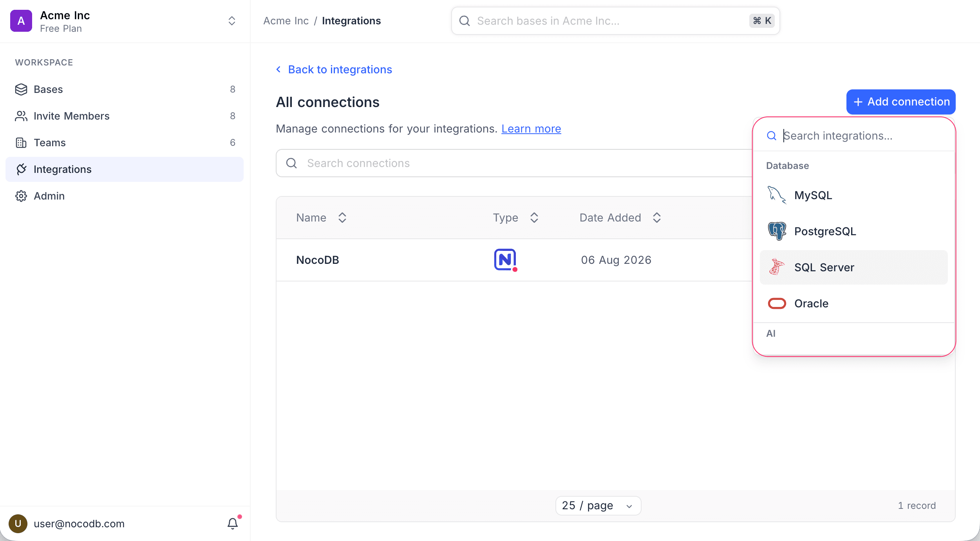Open the Learn more link
Screen dimensions: 980x541
(531, 129)
